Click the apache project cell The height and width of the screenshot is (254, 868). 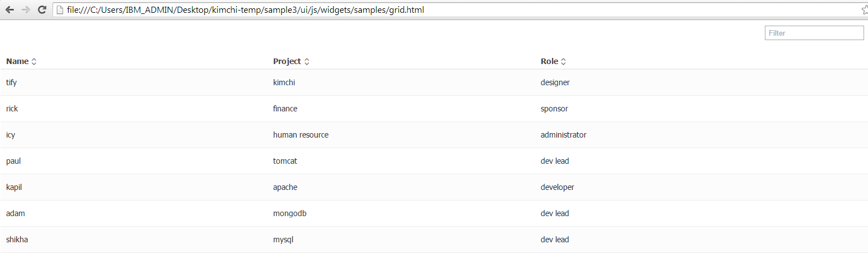[x=285, y=187]
